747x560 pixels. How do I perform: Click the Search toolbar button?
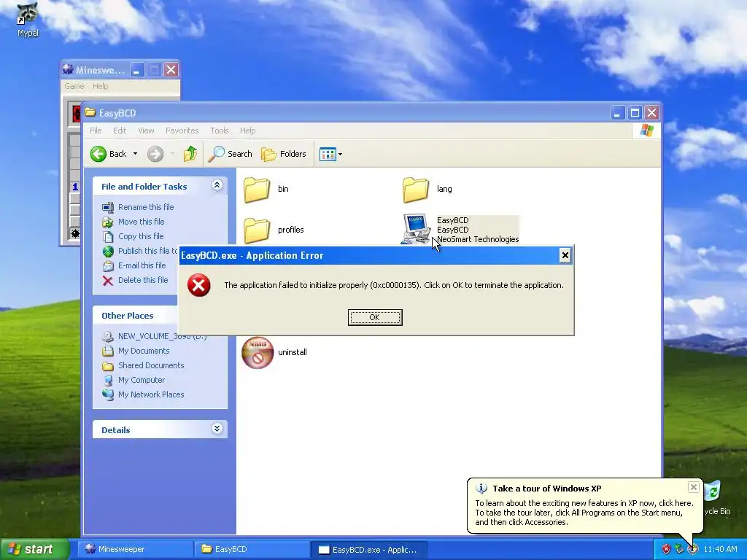tap(231, 154)
